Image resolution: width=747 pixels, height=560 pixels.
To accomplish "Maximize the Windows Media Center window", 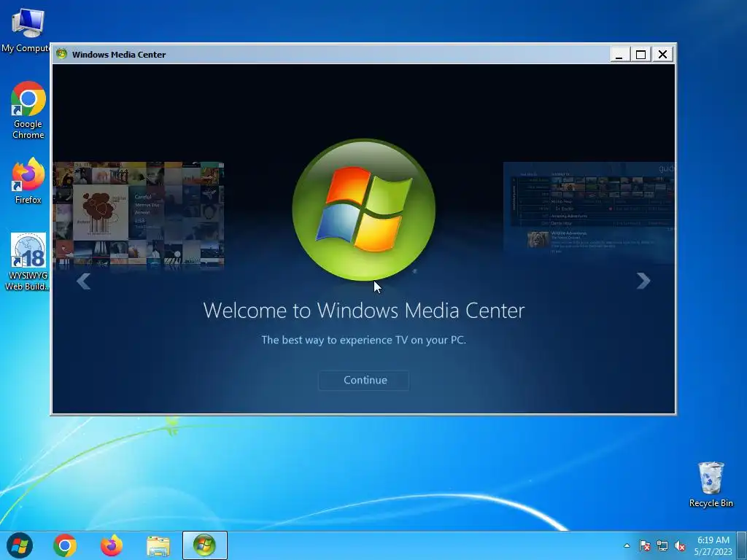I will pos(640,54).
